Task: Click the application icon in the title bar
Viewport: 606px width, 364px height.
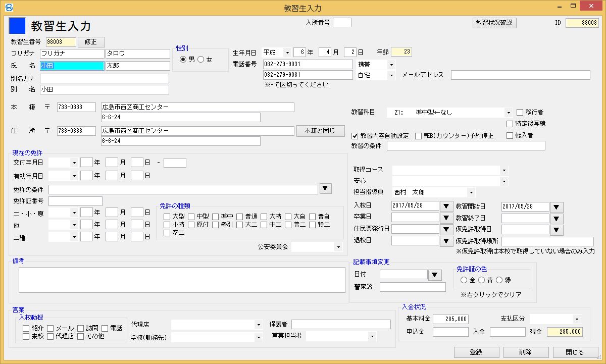Action: 9,8
